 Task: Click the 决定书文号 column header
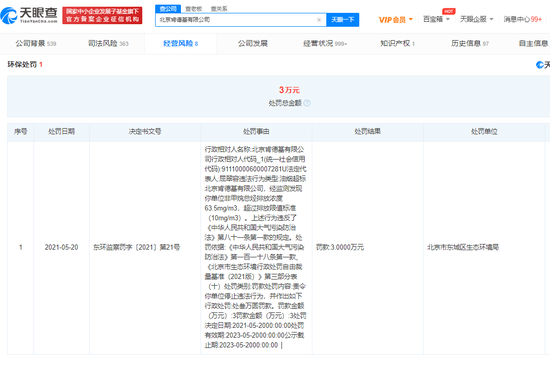pos(145,132)
